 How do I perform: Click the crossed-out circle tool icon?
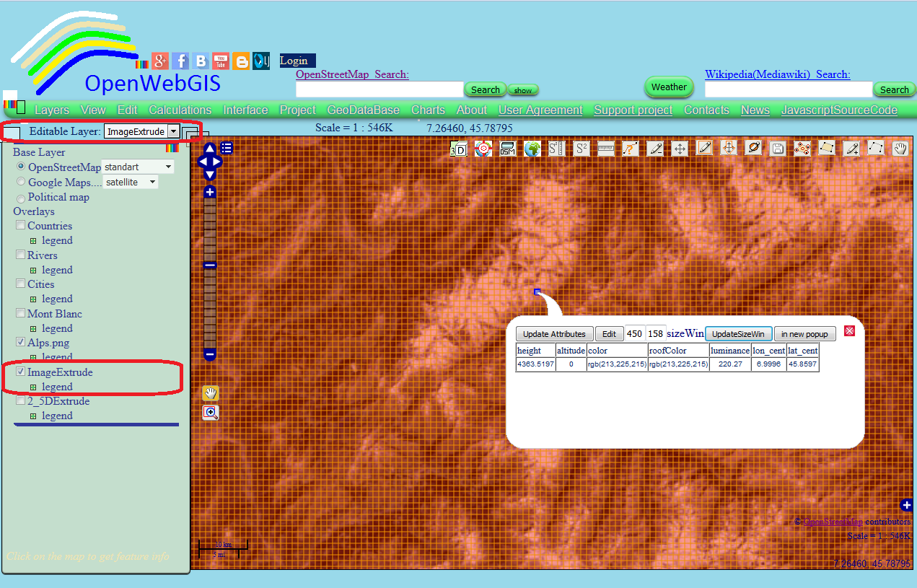(x=753, y=148)
